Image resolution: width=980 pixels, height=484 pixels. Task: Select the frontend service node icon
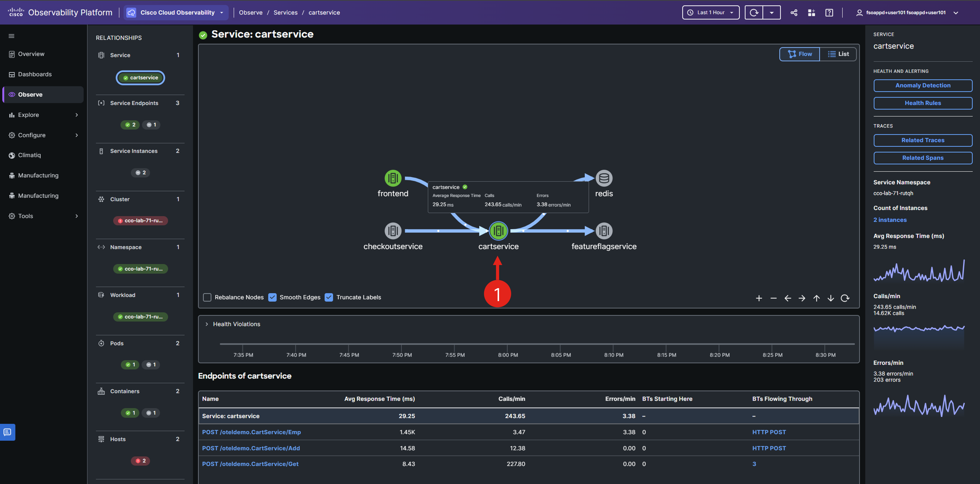pyautogui.click(x=393, y=178)
